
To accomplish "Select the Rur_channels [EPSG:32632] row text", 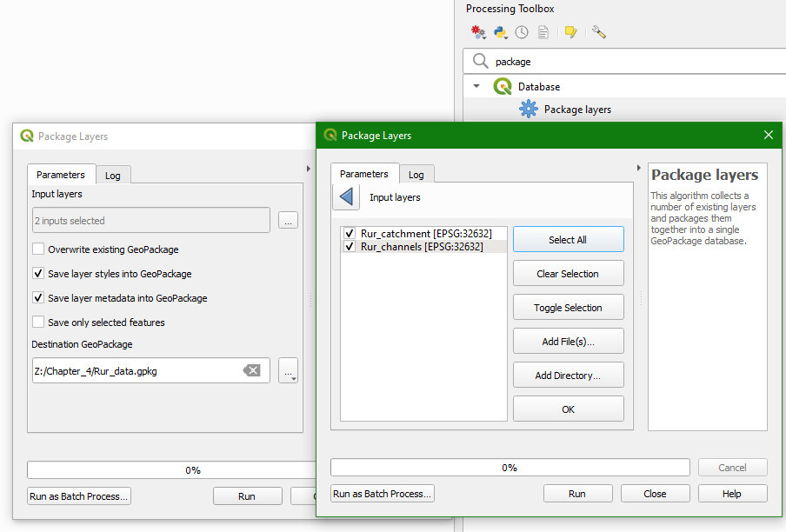I will pyautogui.click(x=422, y=247).
